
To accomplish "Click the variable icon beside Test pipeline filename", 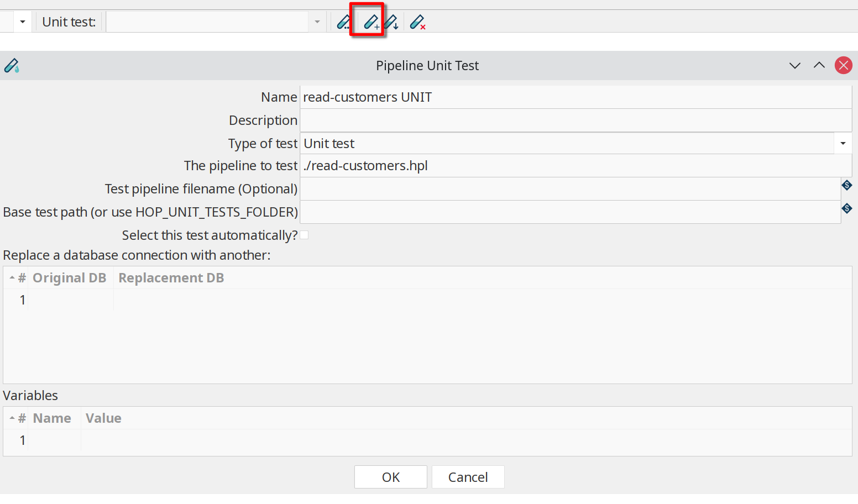I will pos(846,185).
